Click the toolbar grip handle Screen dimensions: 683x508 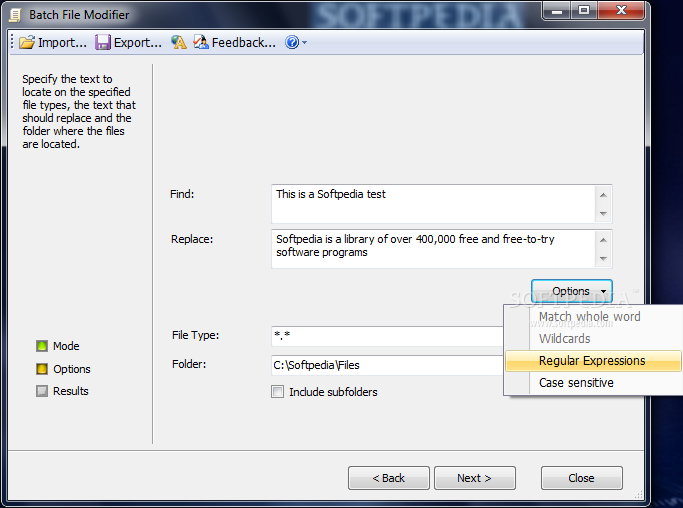(12, 42)
